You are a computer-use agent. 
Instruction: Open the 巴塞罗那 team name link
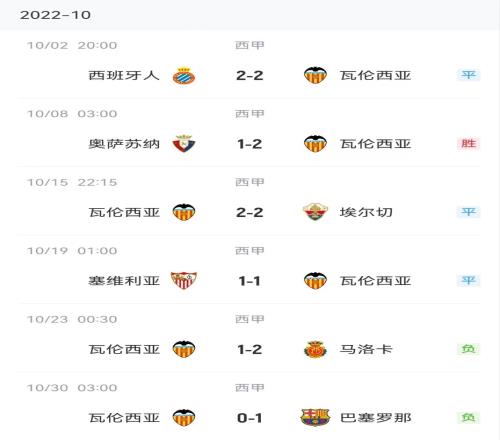click(x=375, y=418)
